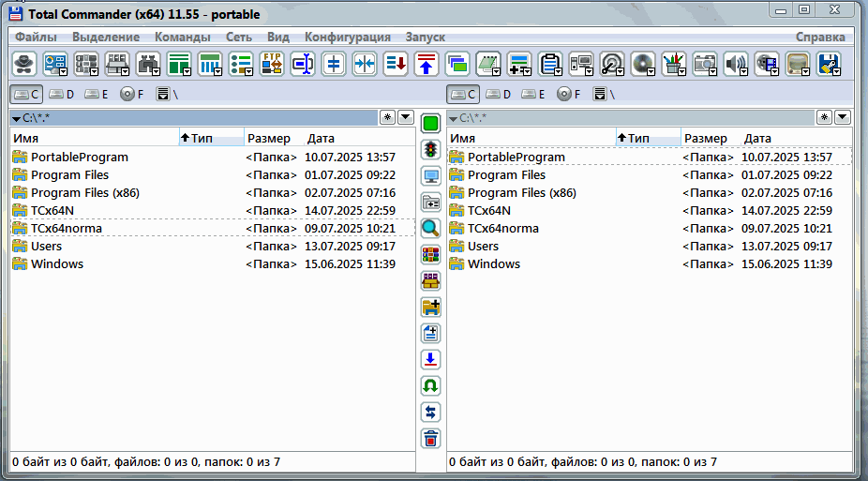Click the blue download arrow icon in middle bar
The width and height of the screenshot is (868, 481).
430,360
